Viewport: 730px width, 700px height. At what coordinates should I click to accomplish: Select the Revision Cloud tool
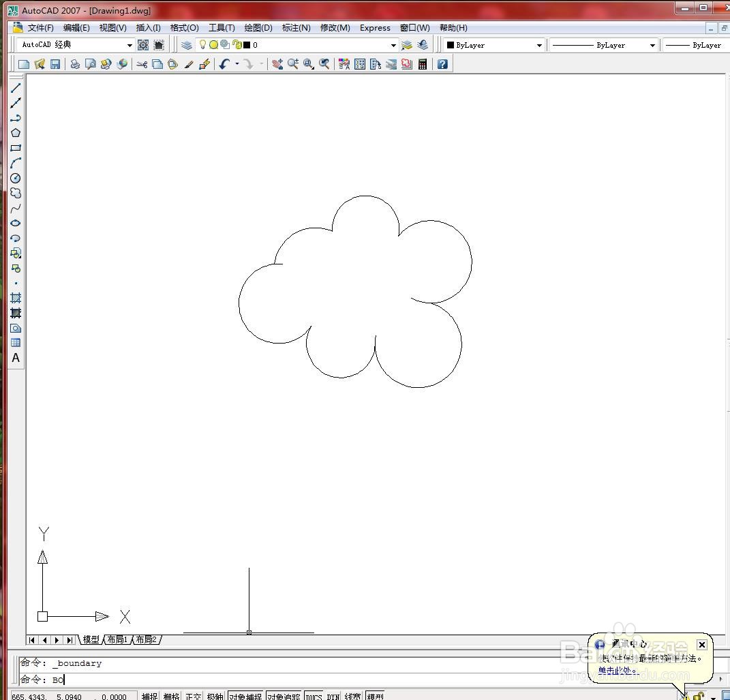coord(16,193)
